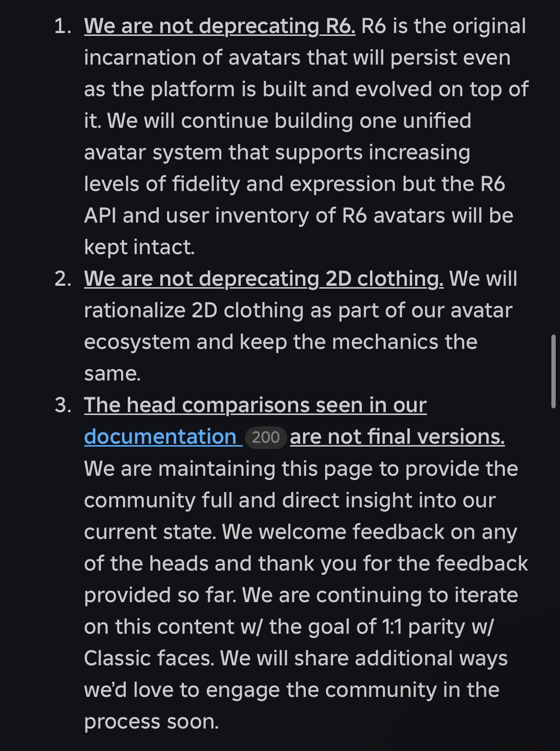
Task: Click "The head comparisons seen in our" text
Action: (x=255, y=405)
